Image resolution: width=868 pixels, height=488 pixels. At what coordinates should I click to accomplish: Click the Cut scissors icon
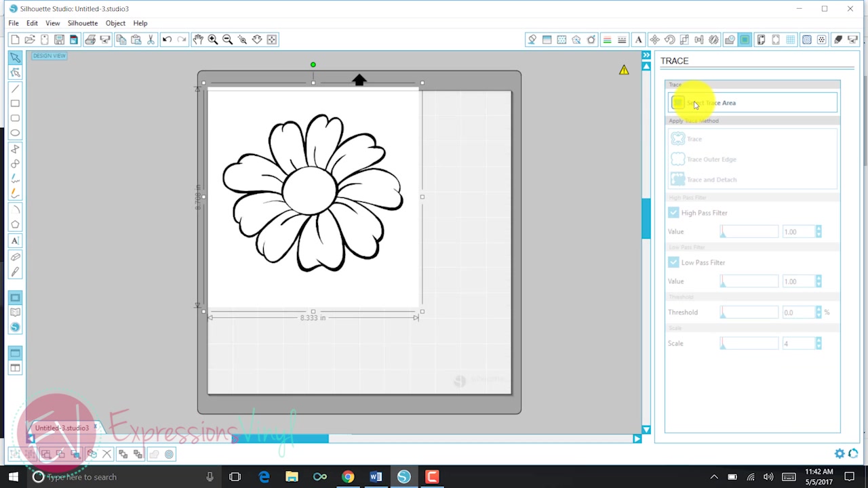pyautogui.click(x=151, y=40)
